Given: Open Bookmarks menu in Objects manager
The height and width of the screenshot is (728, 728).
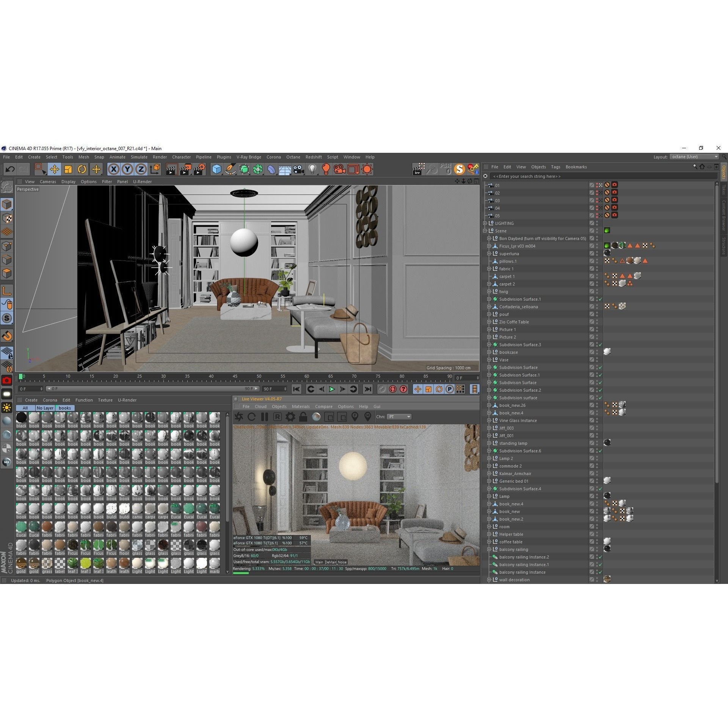Looking at the screenshot, I should [x=576, y=167].
